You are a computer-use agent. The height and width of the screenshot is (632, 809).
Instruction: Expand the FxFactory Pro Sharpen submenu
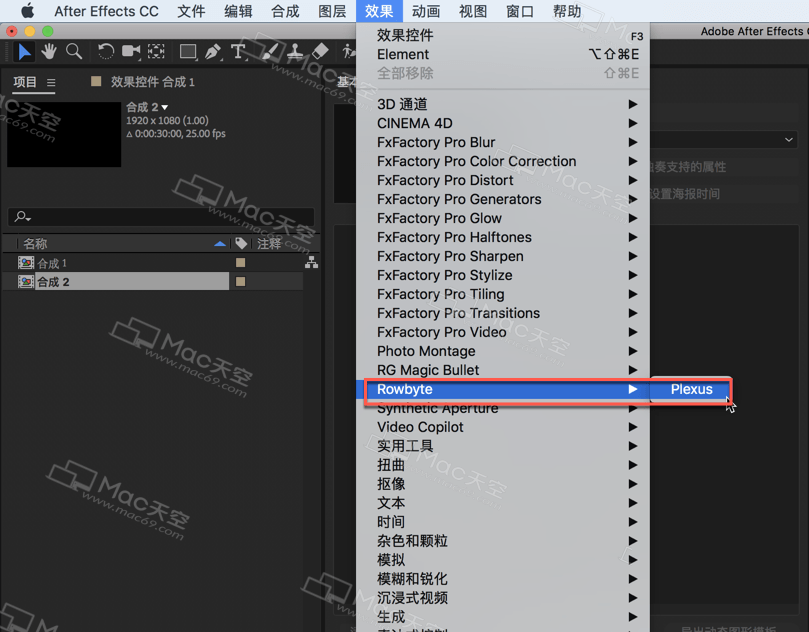click(x=503, y=256)
